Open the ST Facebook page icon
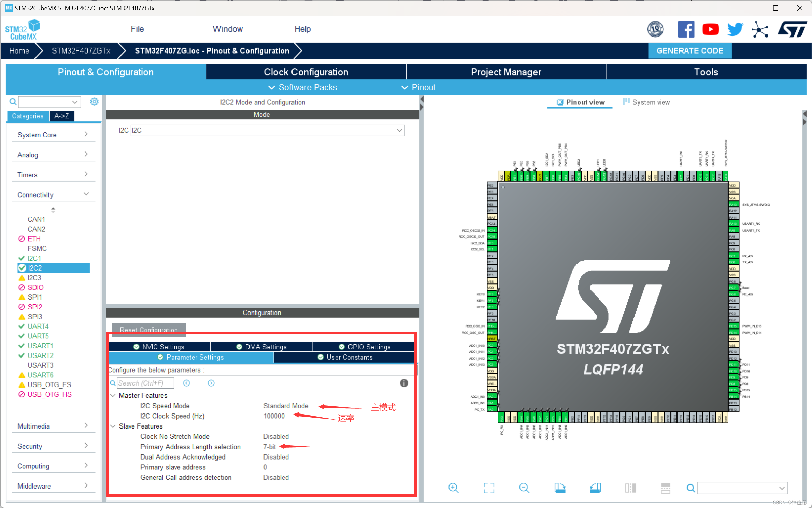This screenshot has height=508, width=812. (686, 29)
